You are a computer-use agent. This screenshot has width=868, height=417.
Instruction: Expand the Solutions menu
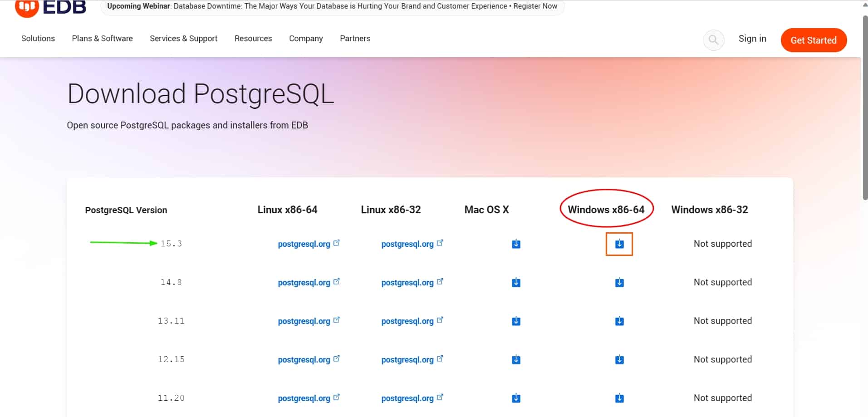(x=38, y=39)
